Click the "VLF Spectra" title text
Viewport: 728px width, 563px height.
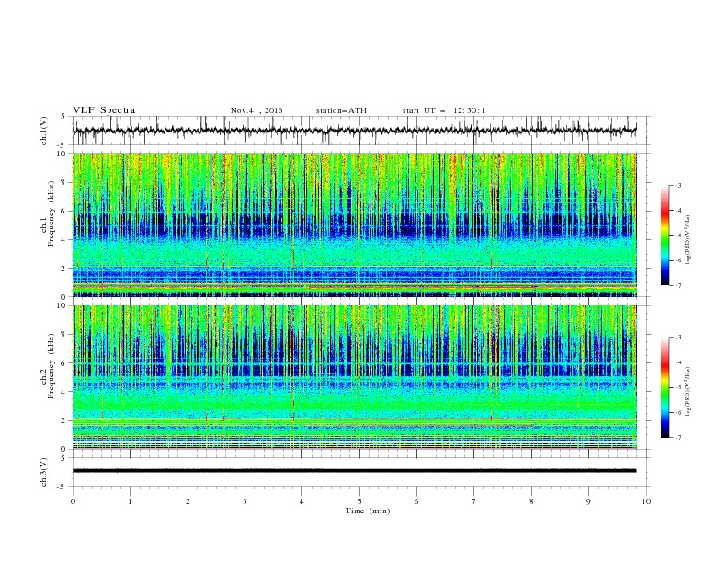click(104, 110)
